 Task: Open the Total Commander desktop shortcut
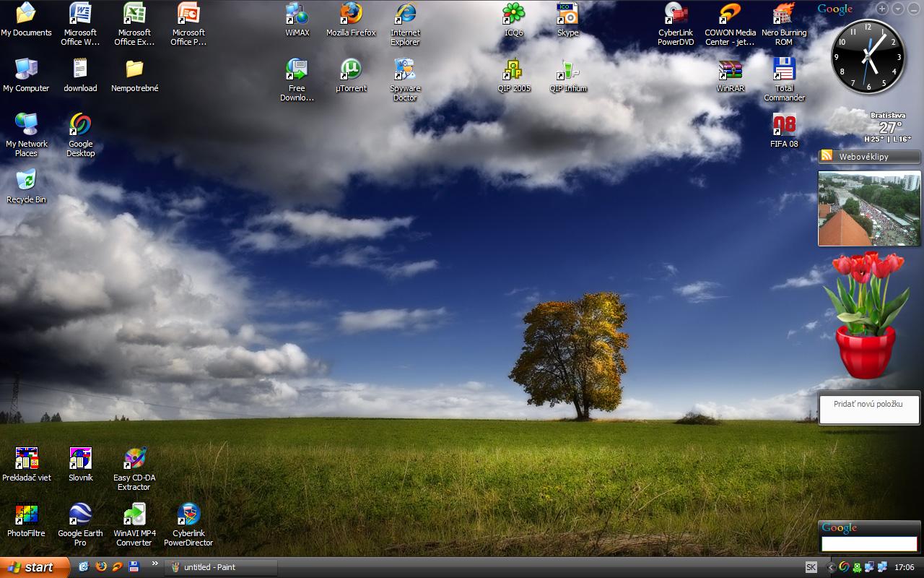(x=784, y=70)
